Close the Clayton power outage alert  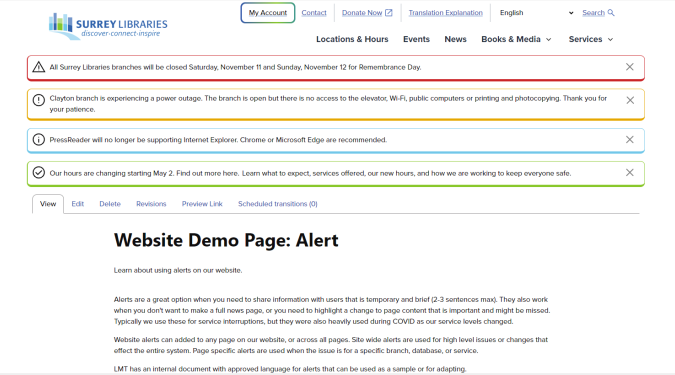tap(630, 100)
